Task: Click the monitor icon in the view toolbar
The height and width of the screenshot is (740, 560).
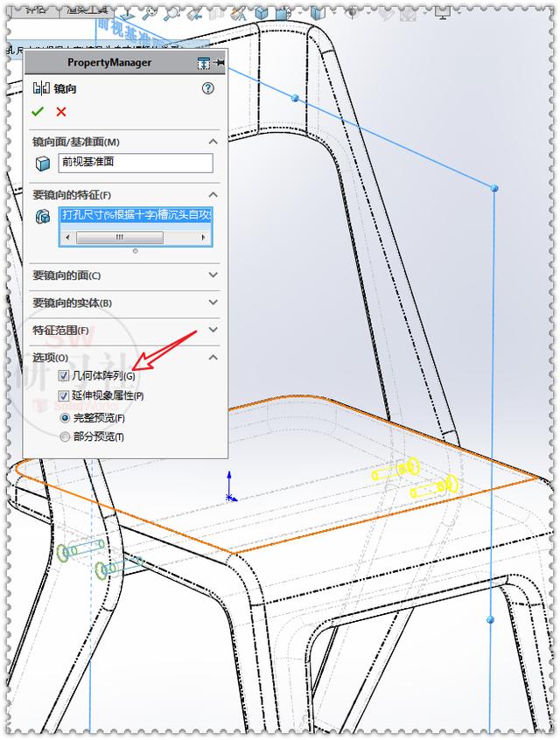Action: click(443, 14)
